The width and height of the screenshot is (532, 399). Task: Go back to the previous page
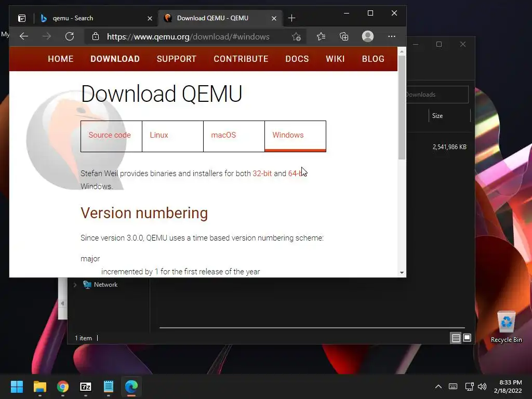pyautogui.click(x=24, y=36)
